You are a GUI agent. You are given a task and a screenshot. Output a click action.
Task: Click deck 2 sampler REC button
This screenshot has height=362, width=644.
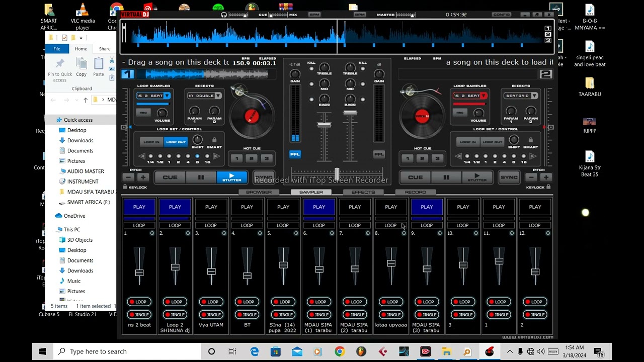459,113
